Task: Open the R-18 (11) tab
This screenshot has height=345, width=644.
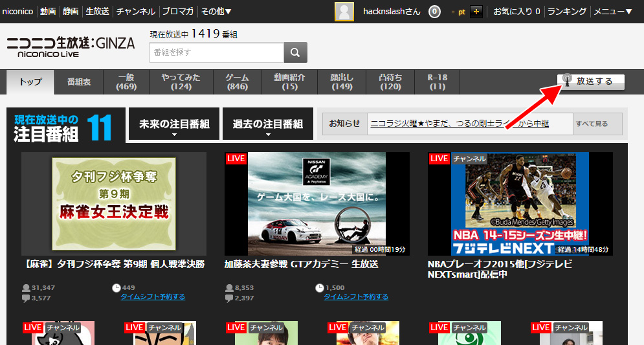Action: (x=438, y=82)
